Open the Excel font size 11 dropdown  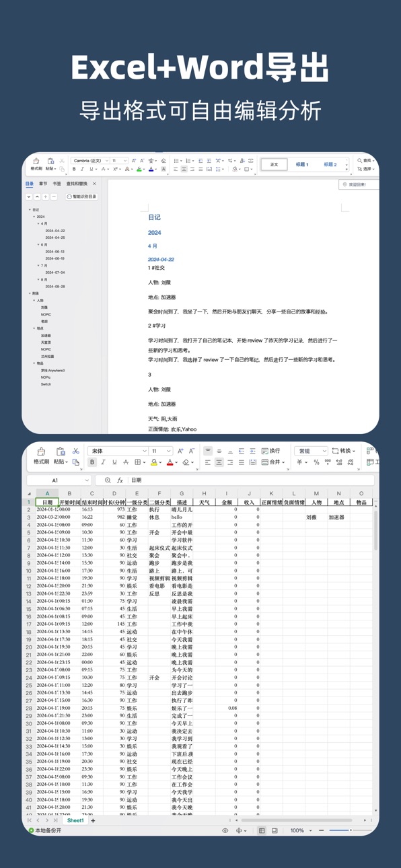[168, 451]
